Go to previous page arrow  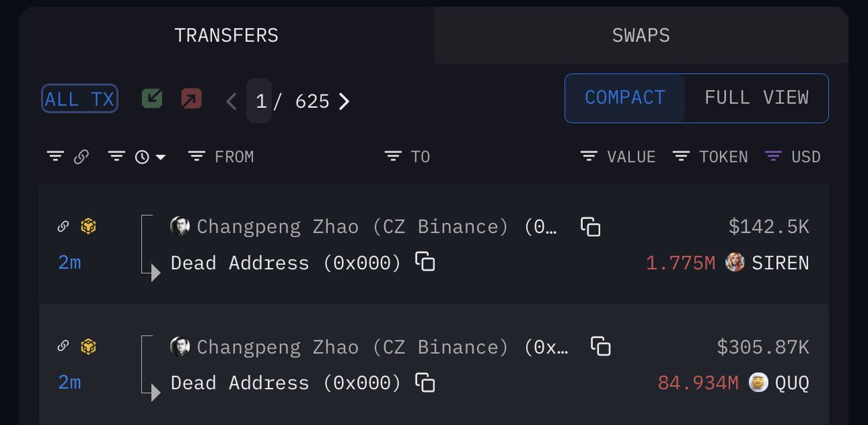click(x=231, y=101)
